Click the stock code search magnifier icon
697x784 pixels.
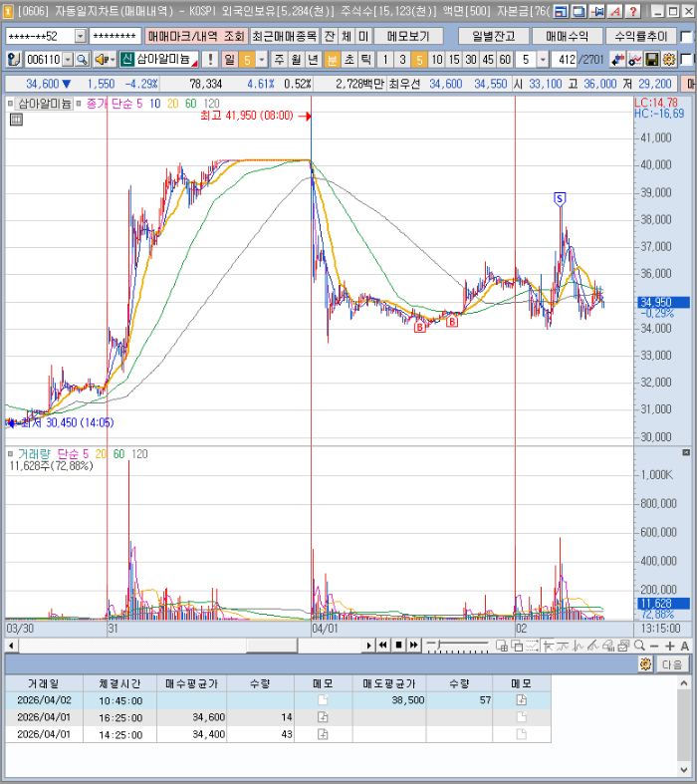point(83,60)
